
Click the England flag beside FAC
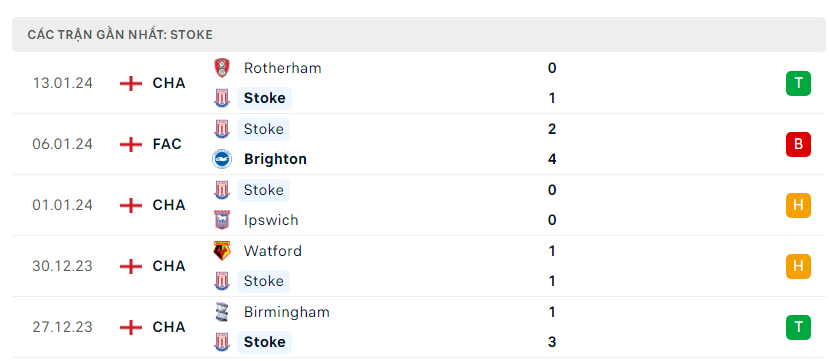pos(131,144)
